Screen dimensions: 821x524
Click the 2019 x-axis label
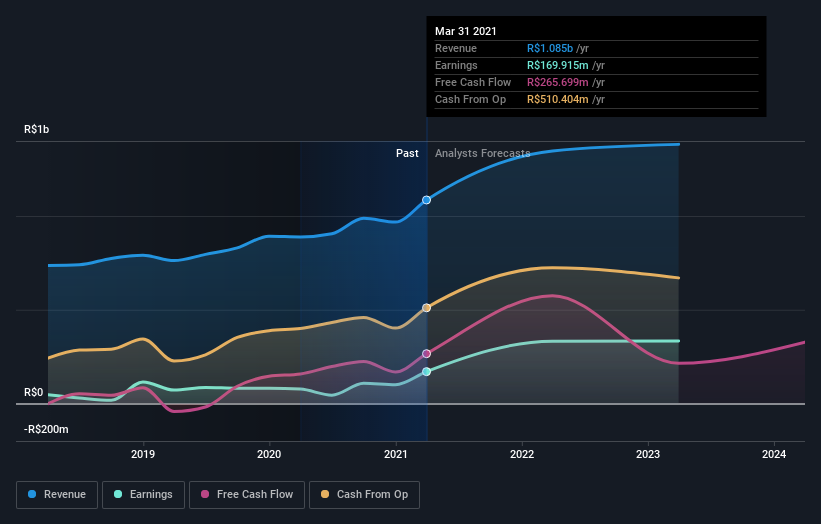click(143, 454)
